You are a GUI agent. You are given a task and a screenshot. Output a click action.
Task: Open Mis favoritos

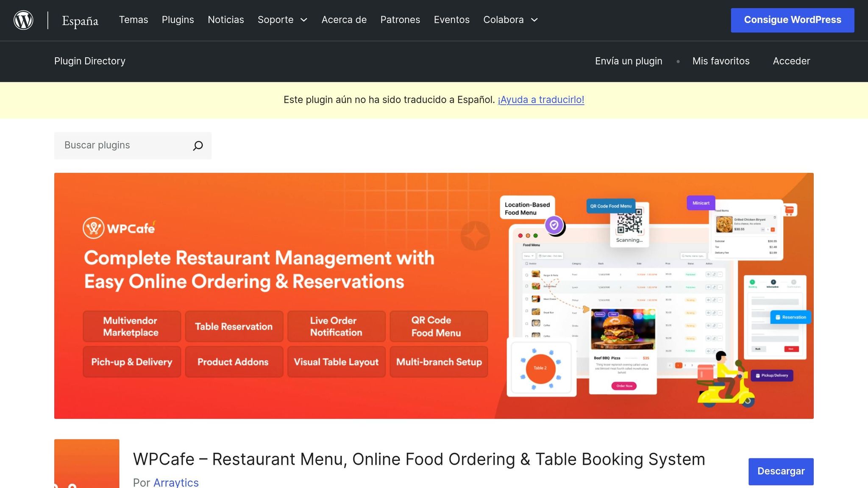coord(721,61)
